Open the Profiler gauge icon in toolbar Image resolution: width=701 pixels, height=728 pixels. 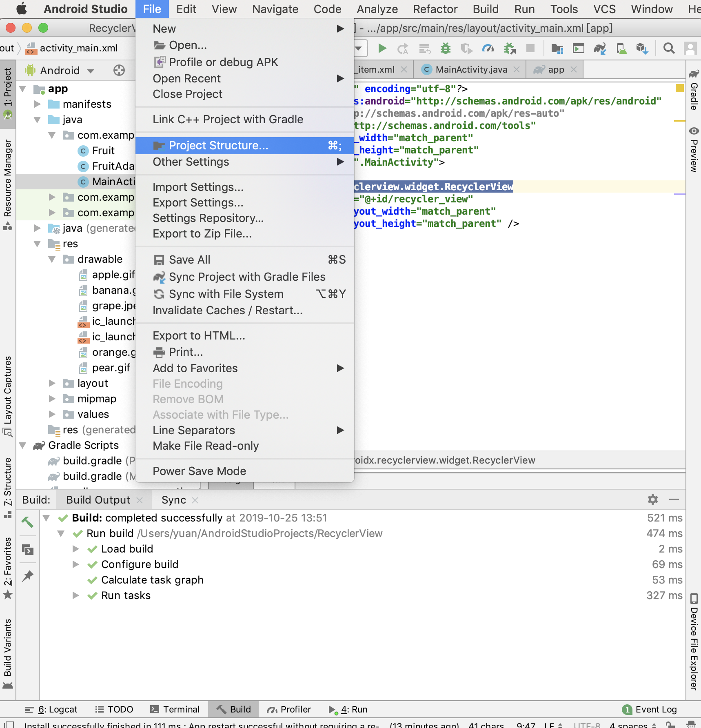tap(488, 49)
